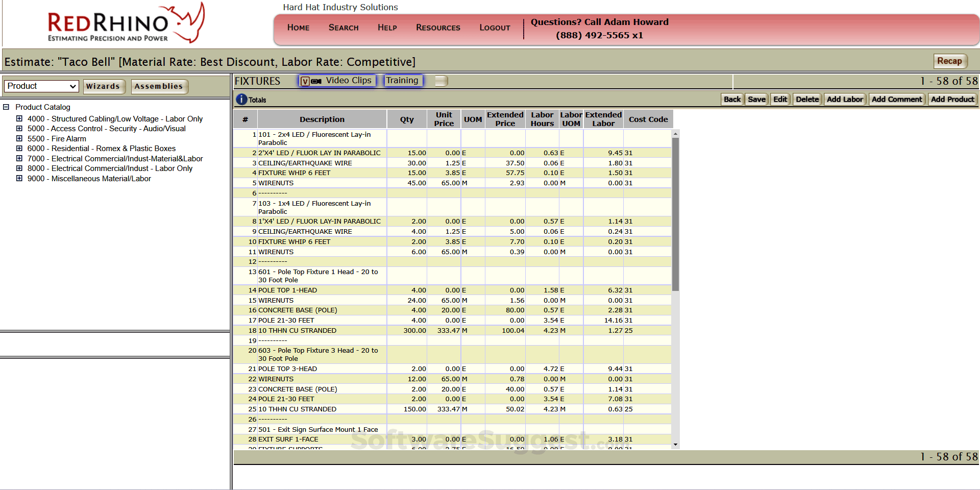Expand 6000 - Residential Romex & Plastic Boxes
Image resolution: width=980 pixels, height=490 pixels.
click(x=19, y=149)
